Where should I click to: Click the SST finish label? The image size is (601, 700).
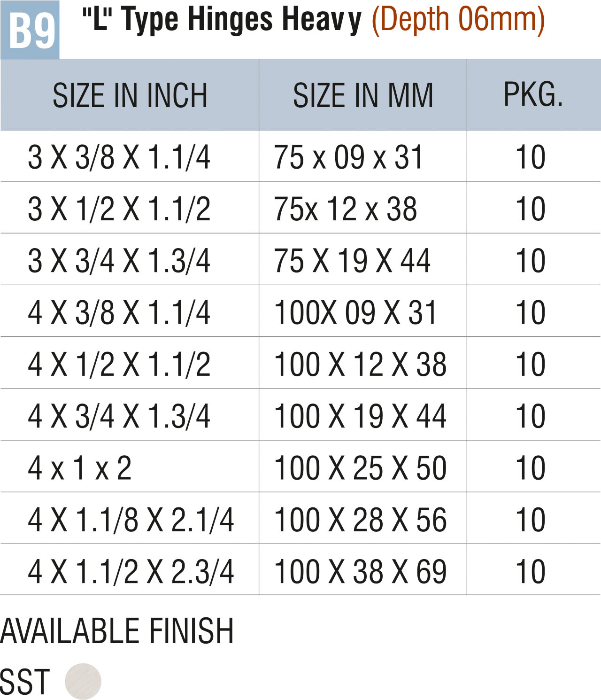pos(25,682)
